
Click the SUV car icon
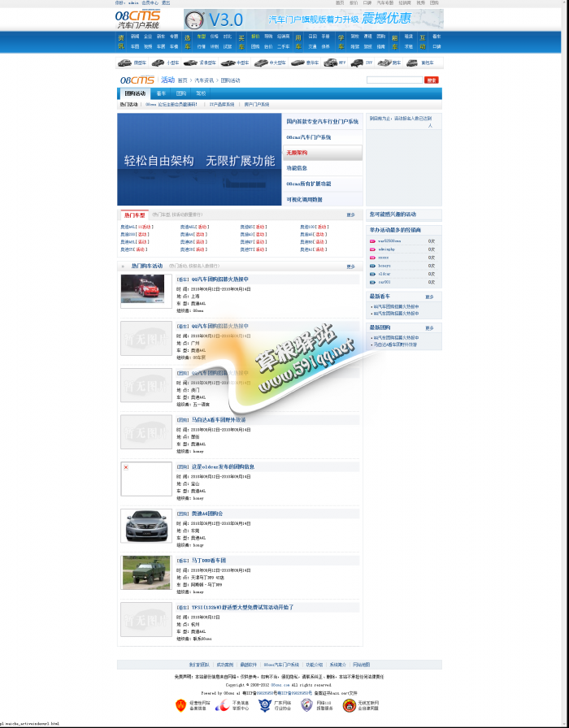pyautogui.click(x=357, y=63)
